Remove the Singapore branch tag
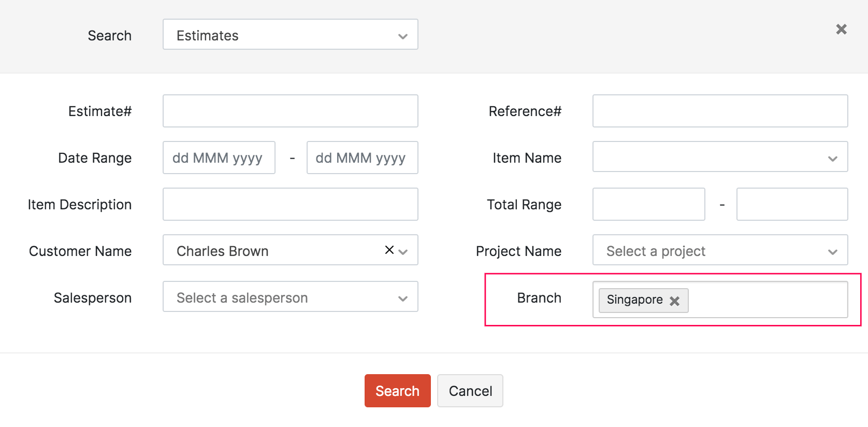The height and width of the screenshot is (427, 868). (674, 301)
